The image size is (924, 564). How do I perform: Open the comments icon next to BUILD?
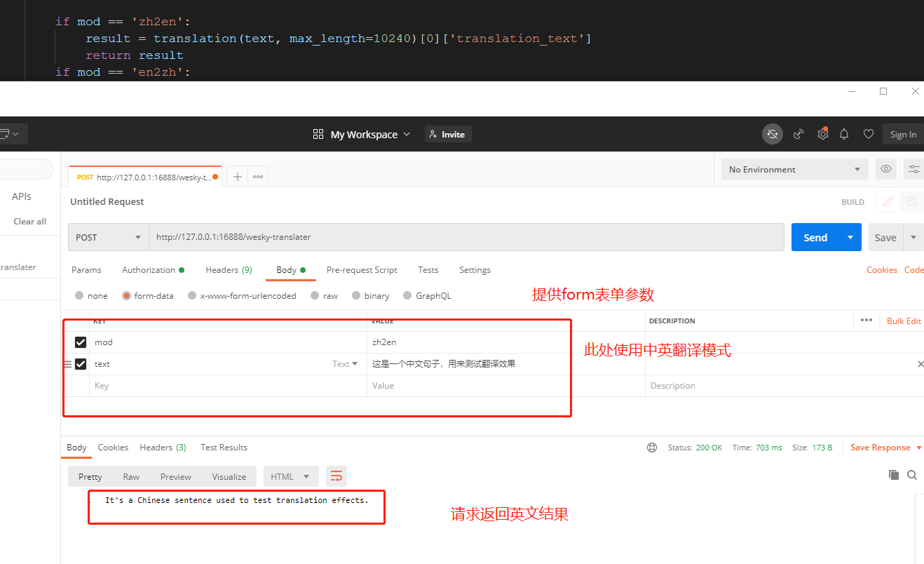[x=911, y=201]
